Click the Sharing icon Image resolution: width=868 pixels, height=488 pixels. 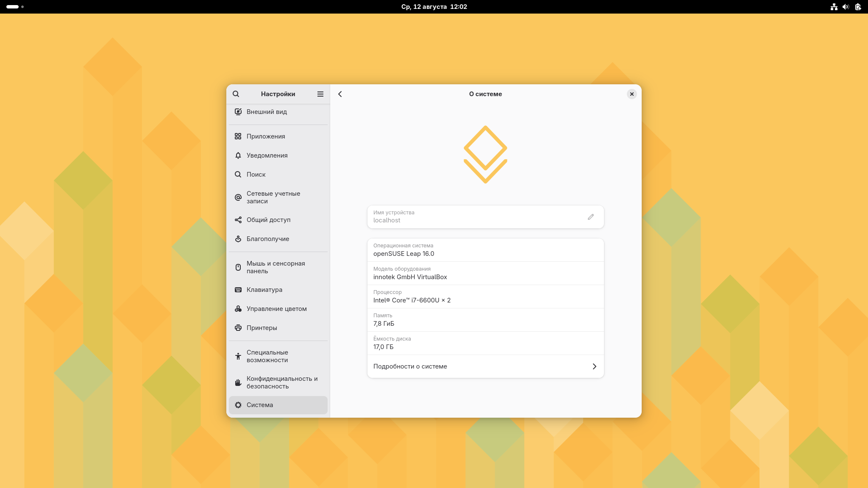(238, 220)
